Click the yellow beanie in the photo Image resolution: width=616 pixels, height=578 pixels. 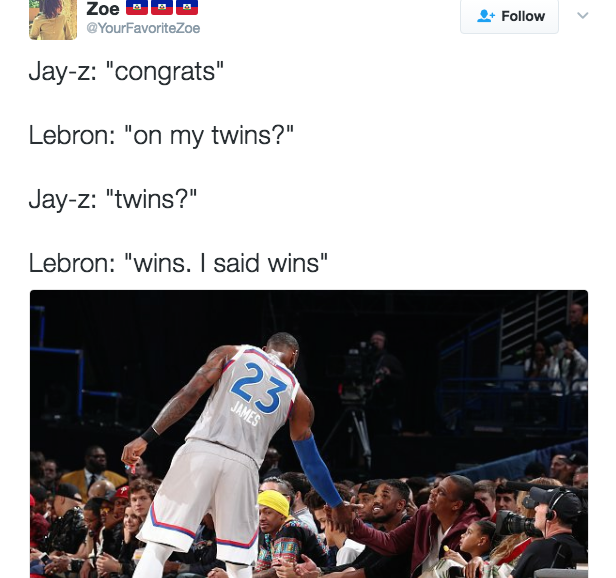coord(274,503)
